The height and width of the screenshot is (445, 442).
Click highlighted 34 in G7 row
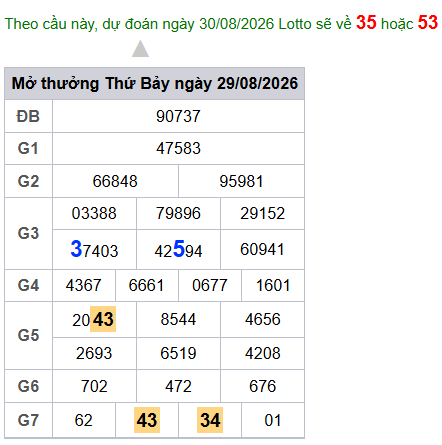click(x=210, y=420)
